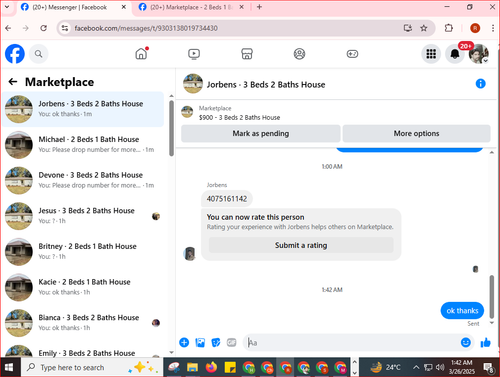Viewport: 500px width, 377px height.
Task: Choose a GIF icon
Action: [x=232, y=342]
